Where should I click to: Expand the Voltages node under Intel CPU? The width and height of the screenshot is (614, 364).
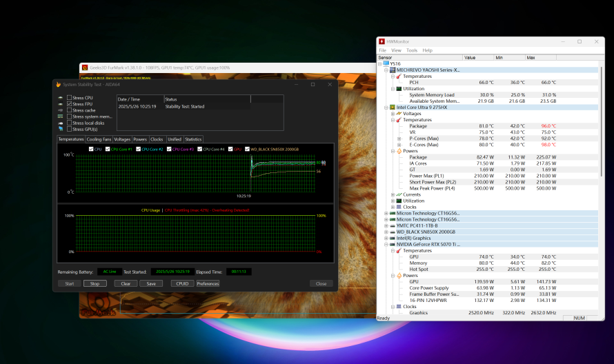pos(392,114)
